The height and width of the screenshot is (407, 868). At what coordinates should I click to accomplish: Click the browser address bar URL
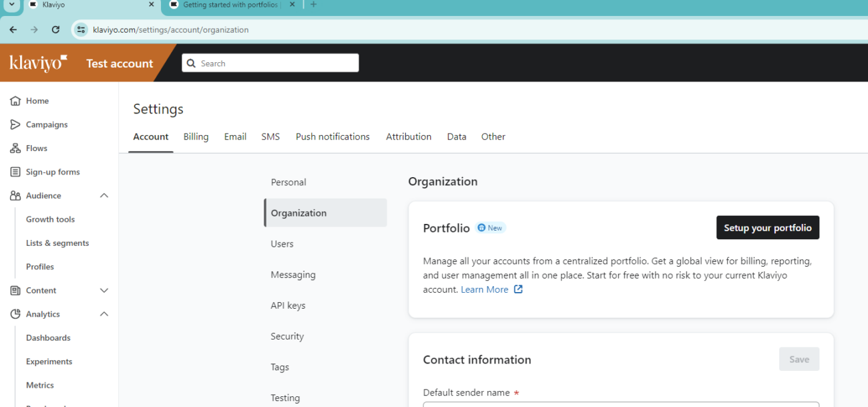[171, 30]
